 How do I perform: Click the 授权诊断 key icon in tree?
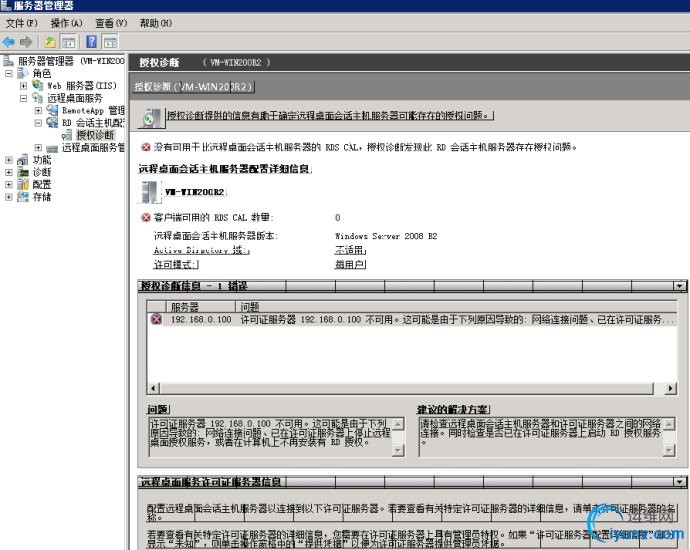coord(67,135)
